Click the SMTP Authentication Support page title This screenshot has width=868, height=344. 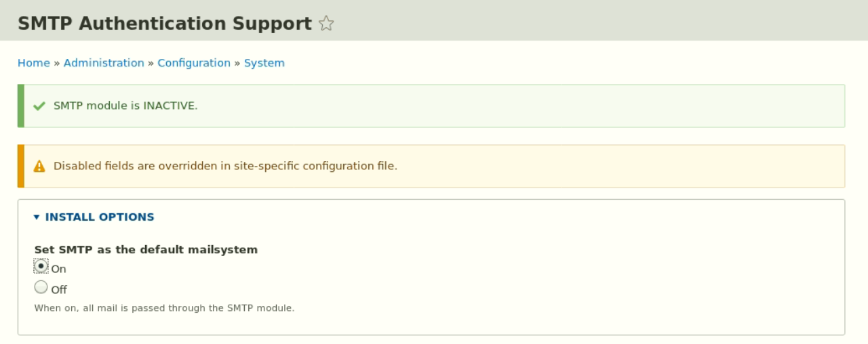164,24
